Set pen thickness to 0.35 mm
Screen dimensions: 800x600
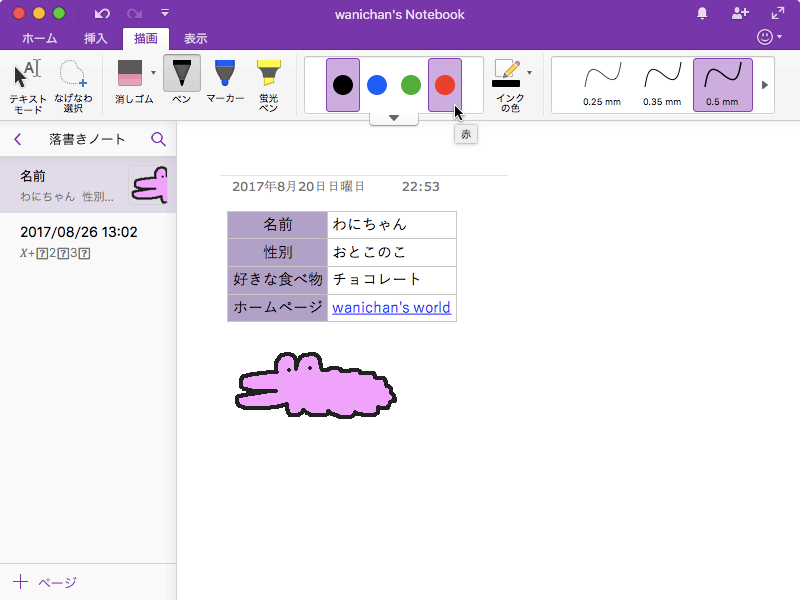point(662,85)
